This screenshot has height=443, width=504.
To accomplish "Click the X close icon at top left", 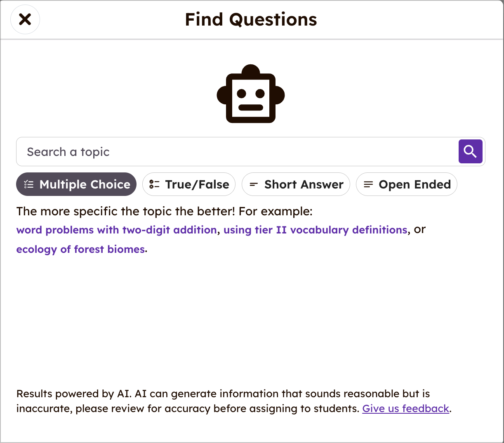I will [25, 19].
